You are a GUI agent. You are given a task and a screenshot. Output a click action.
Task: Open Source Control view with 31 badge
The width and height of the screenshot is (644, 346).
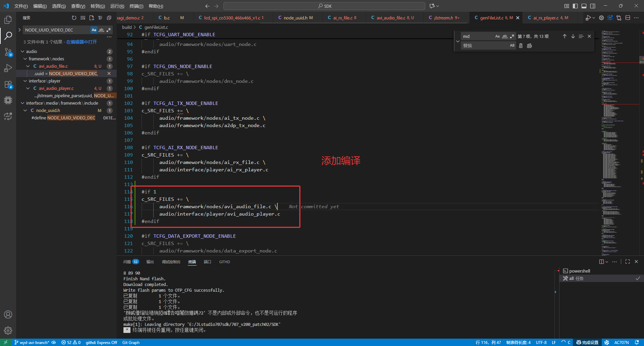(8, 52)
